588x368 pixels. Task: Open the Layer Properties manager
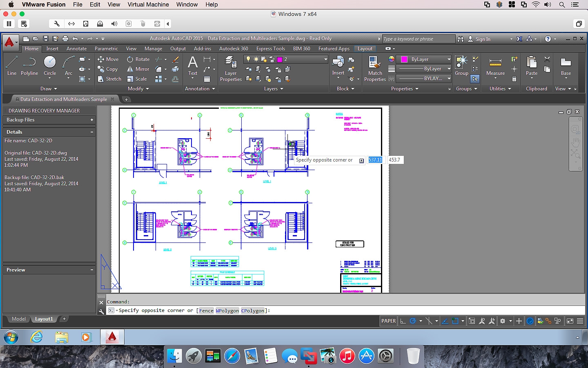point(231,69)
